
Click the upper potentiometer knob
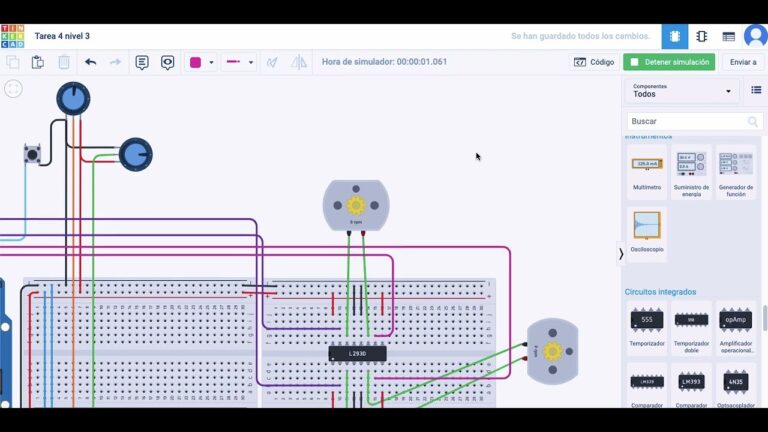[73, 98]
